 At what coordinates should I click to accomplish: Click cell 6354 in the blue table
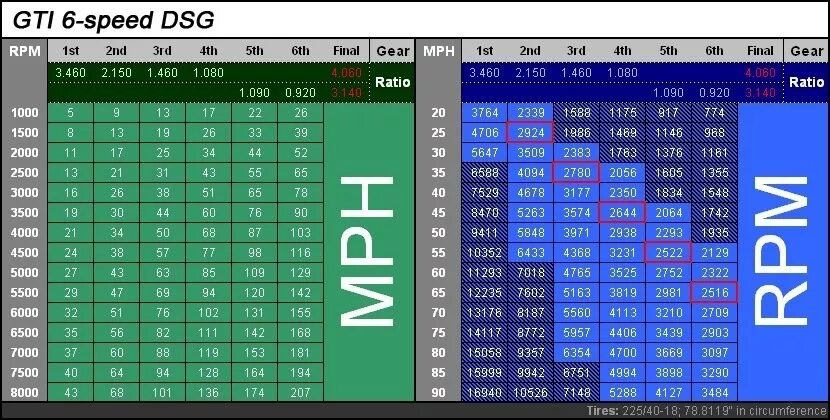576,353
